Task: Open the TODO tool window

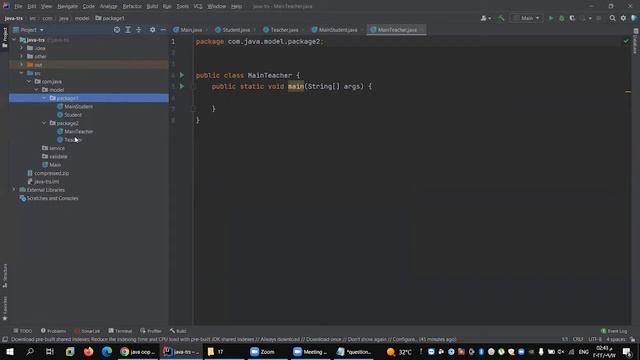Action: pyautogui.click(x=22, y=331)
